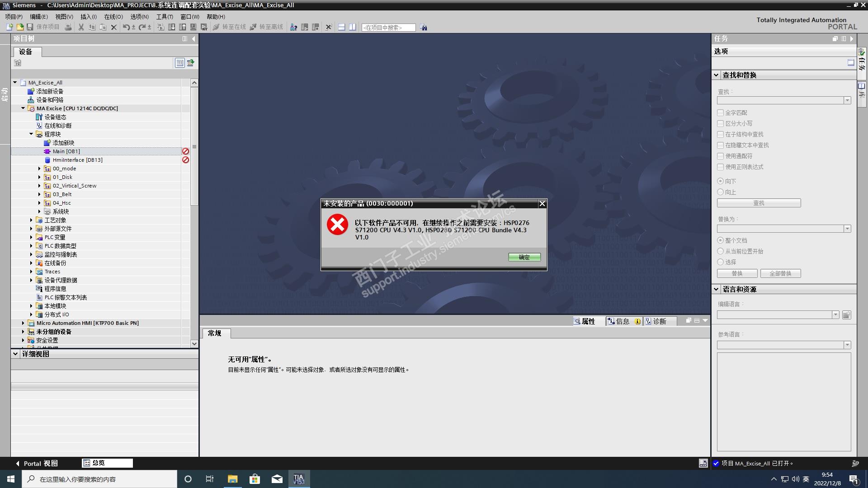868x488 pixels.
Task: Click the cut scissors toolbar icon
Action: point(81,27)
